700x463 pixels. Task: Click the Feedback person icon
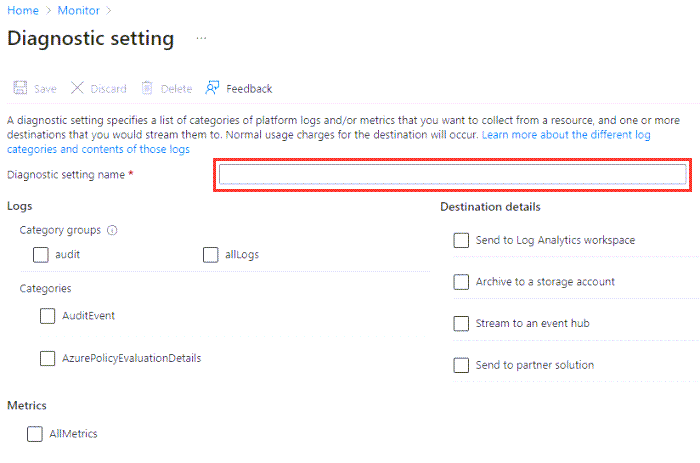pos(212,88)
